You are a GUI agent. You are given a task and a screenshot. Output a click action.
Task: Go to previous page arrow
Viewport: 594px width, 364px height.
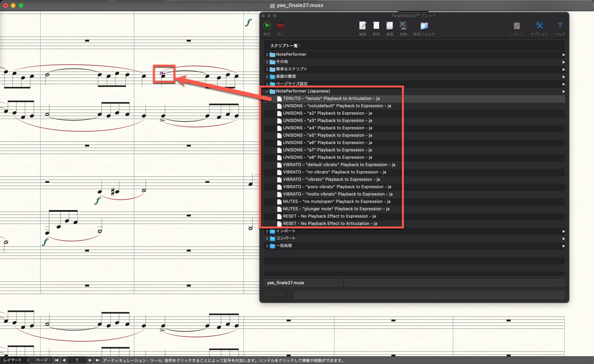pyautogui.click(x=64, y=360)
